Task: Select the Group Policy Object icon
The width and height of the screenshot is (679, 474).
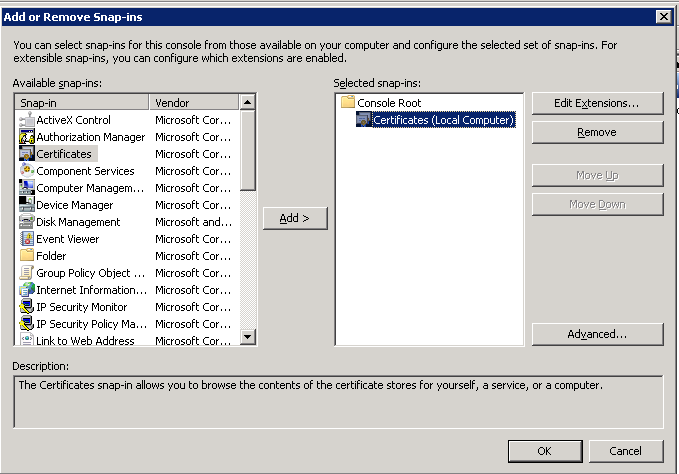Action: (27, 273)
